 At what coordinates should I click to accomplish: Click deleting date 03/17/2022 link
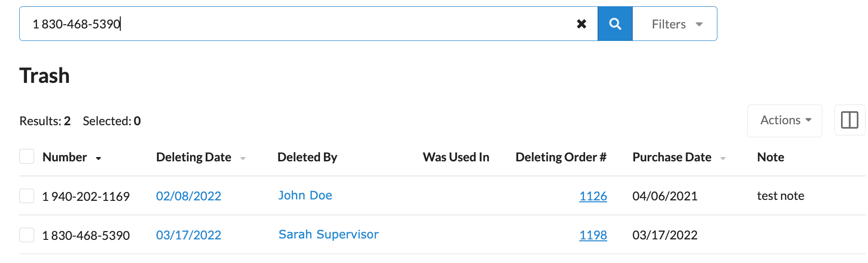[x=189, y=235]
